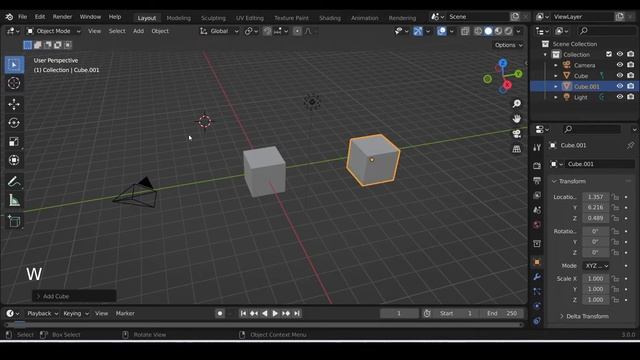
Task: Expand the Cube item in outliner
Action: click(556, 76)
